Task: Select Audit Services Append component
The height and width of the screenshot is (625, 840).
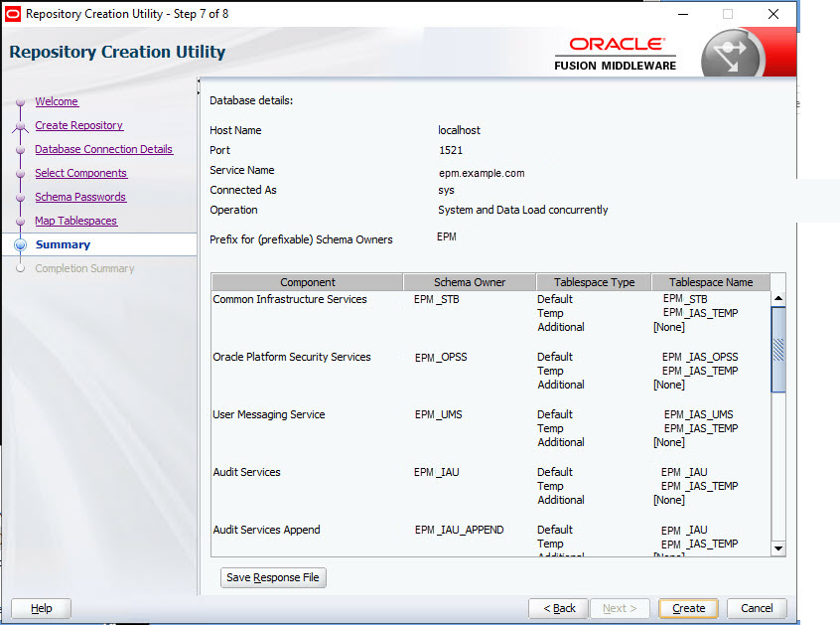Action: tap(266, 530)
